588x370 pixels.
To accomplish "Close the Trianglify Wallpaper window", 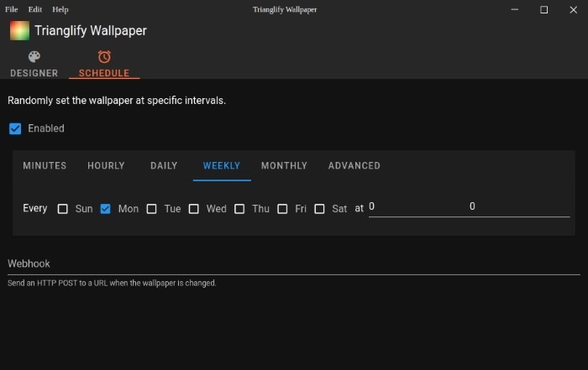I will coord(573,9).
